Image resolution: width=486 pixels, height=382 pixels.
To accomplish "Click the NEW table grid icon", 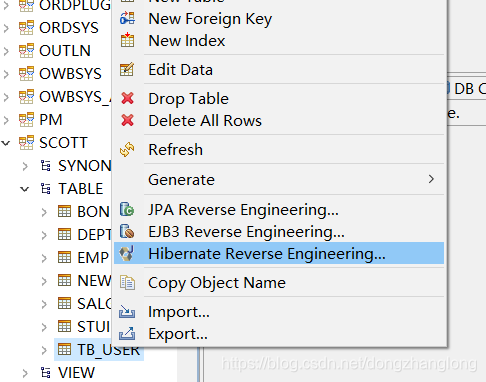I will 64,281.
